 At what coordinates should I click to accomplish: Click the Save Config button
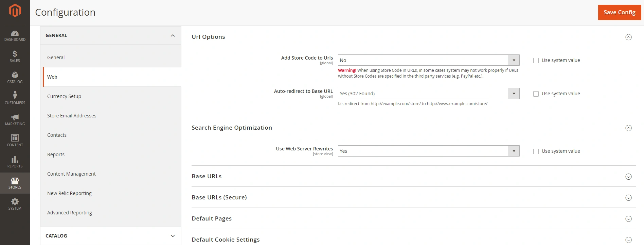click(620, 12)
